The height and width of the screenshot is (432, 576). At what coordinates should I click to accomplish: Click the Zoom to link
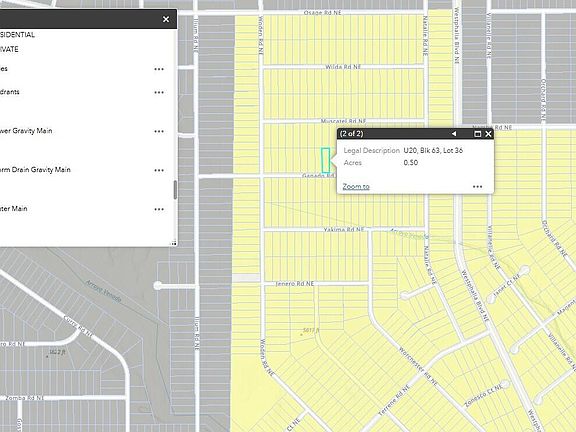tap(356, 187)
